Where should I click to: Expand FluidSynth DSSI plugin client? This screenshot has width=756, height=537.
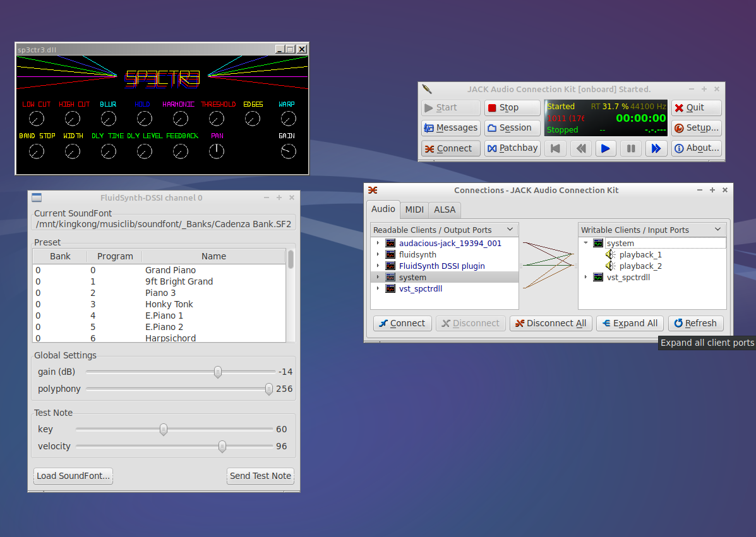(x=378, y=266)
